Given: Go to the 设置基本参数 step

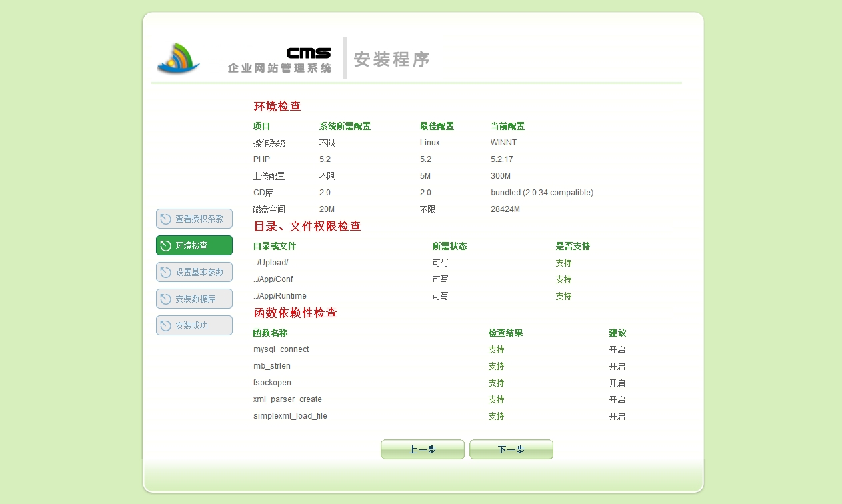Looking at the screenshot, I should 194,272.
